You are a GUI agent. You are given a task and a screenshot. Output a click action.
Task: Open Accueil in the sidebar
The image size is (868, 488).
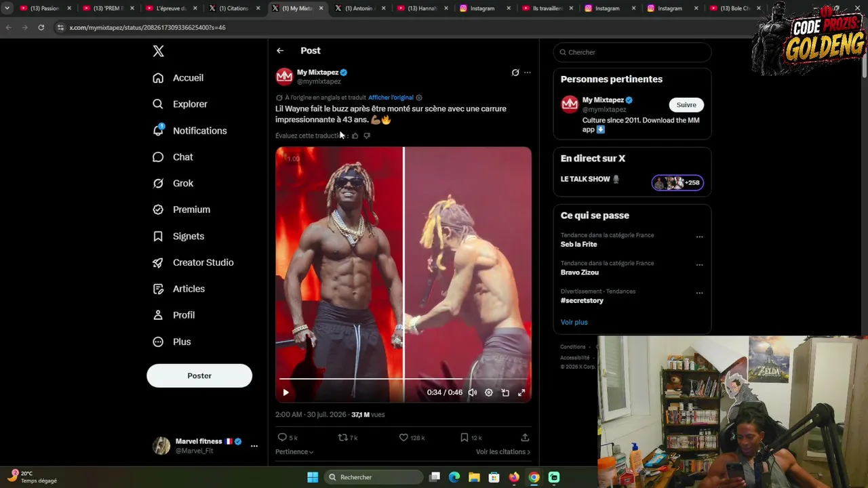[x=178, y=78]
